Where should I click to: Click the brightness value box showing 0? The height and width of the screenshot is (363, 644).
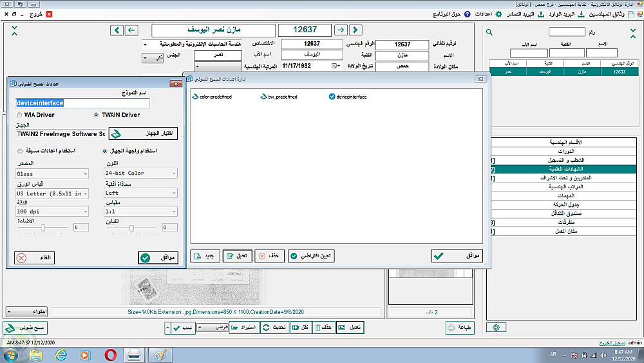point(81,228)
